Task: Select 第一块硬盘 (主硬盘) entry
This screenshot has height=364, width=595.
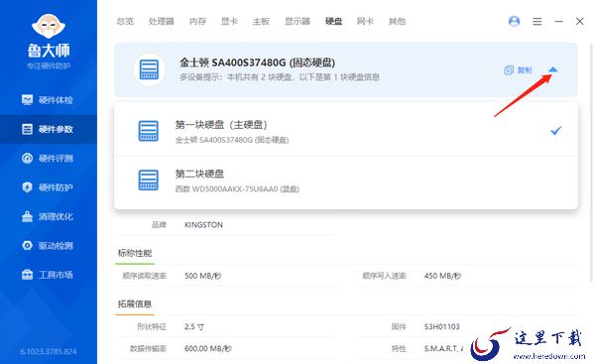Action: (x=346, y=131)
